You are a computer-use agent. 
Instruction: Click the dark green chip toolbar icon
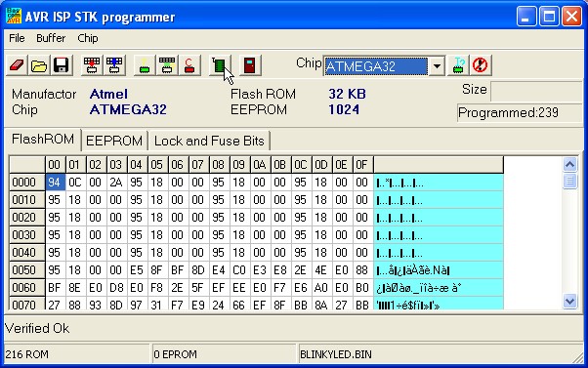point(220,65)
